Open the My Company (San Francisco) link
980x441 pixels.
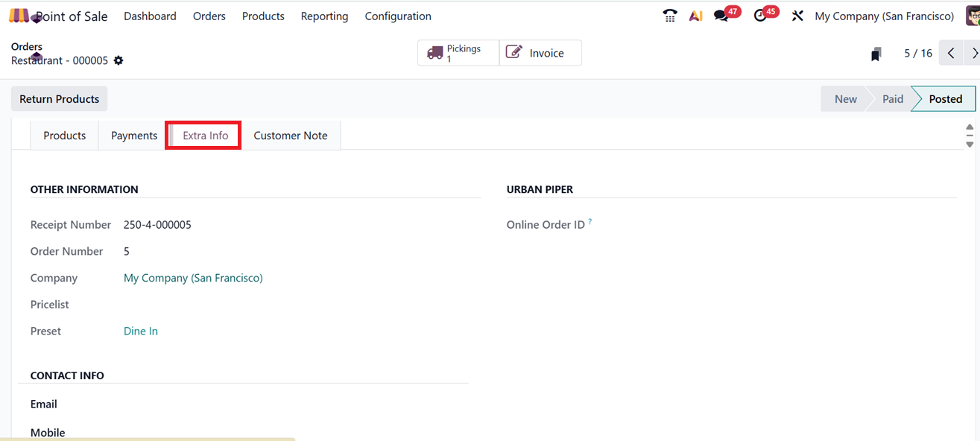[193, 278]
